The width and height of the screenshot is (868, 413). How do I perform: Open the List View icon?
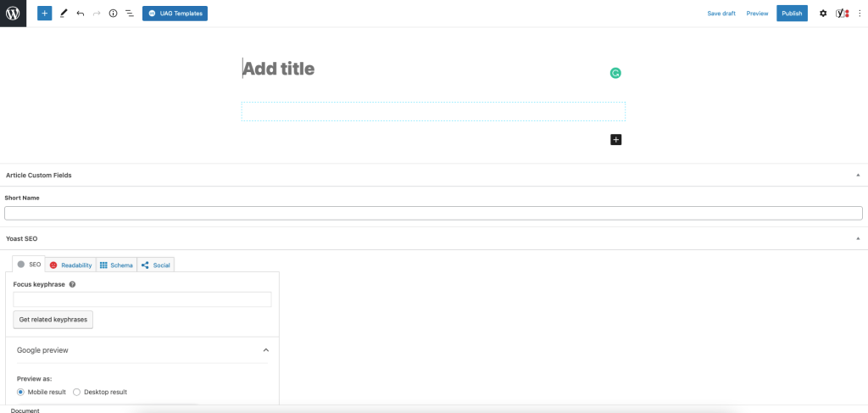click(x=130, y=14)
